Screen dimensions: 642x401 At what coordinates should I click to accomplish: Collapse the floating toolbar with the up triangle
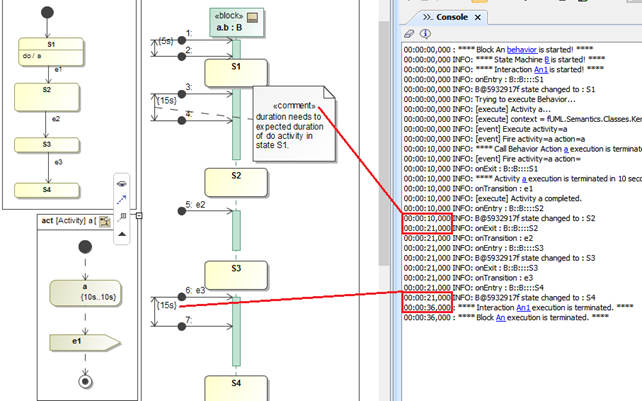[122, 232]
